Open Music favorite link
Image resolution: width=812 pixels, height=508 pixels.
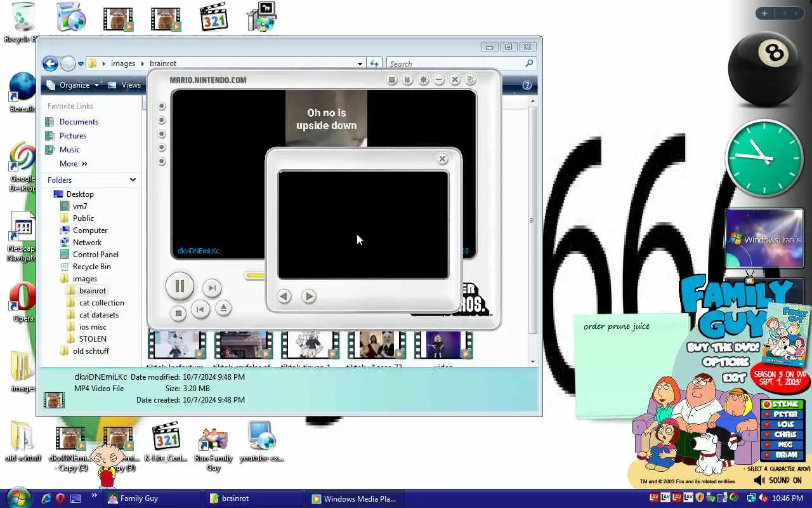[70, 150]
